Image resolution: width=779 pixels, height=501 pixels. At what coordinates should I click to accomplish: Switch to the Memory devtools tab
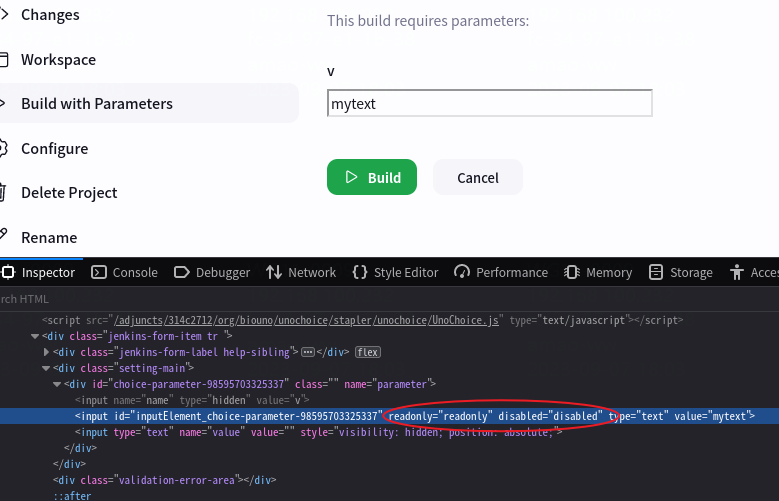point(598,272)
